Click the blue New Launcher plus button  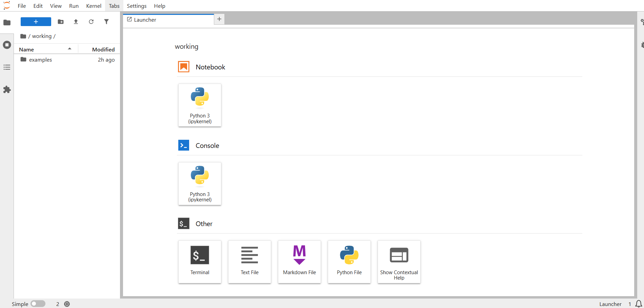(x=36, y=22)
